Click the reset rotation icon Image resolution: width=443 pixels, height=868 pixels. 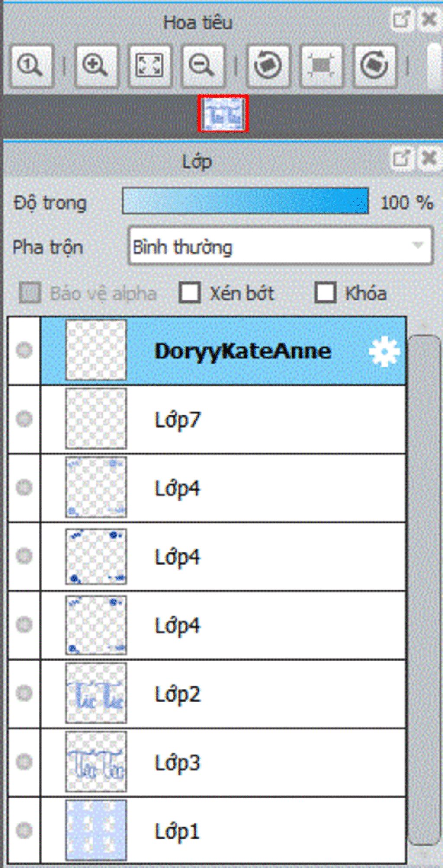click(321, 66)
